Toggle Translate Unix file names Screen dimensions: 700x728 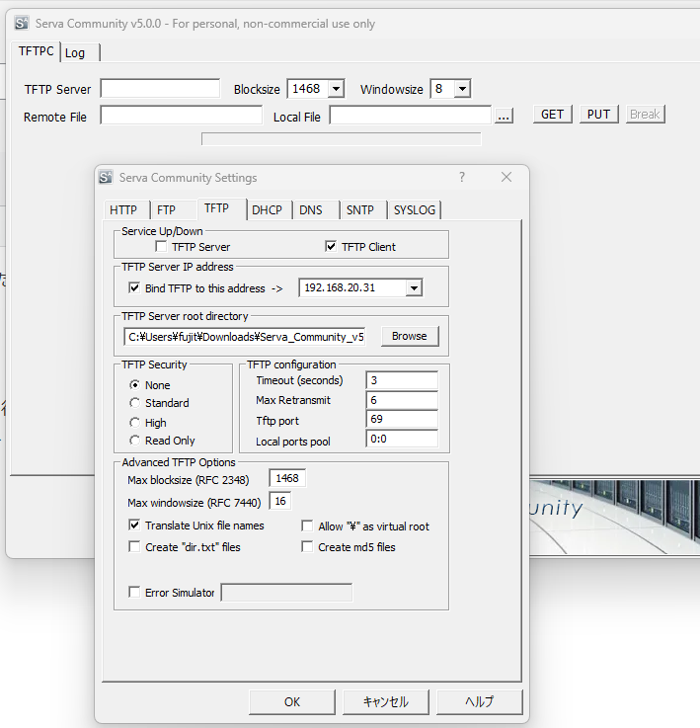tap(134, 525)
